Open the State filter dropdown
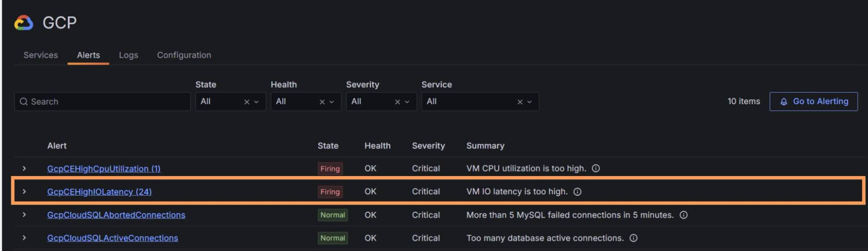This screenshot has height=251, width=868. tap(257, 102)
